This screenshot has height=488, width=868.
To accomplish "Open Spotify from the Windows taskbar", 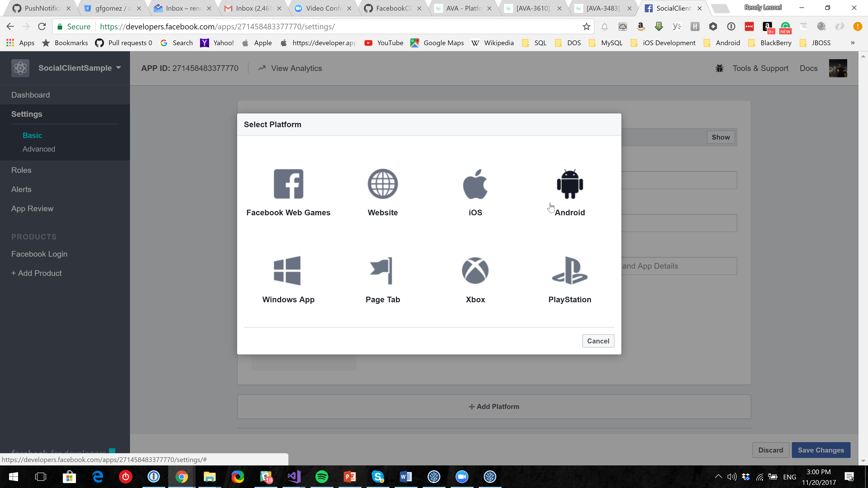I will click(x=321, y=476).
